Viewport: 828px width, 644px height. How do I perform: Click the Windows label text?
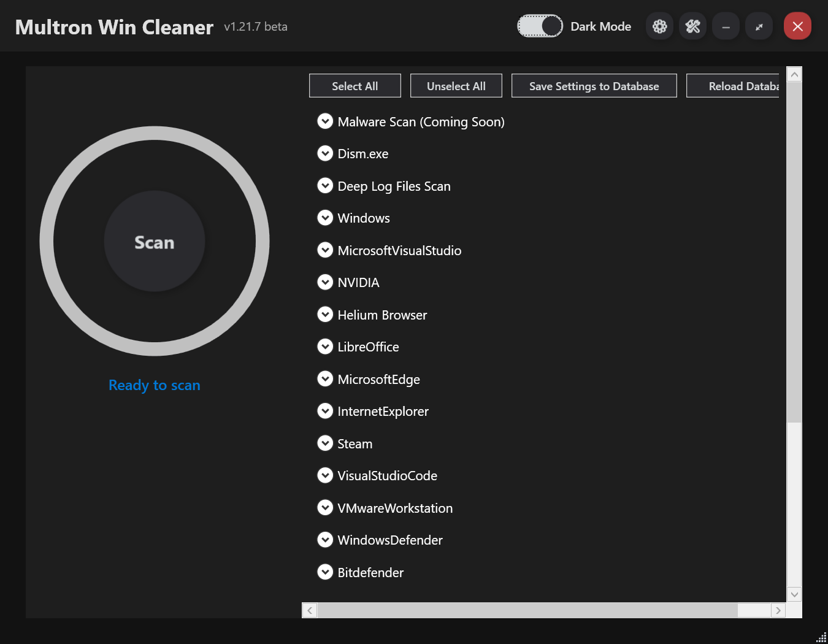tap(364, 218)
